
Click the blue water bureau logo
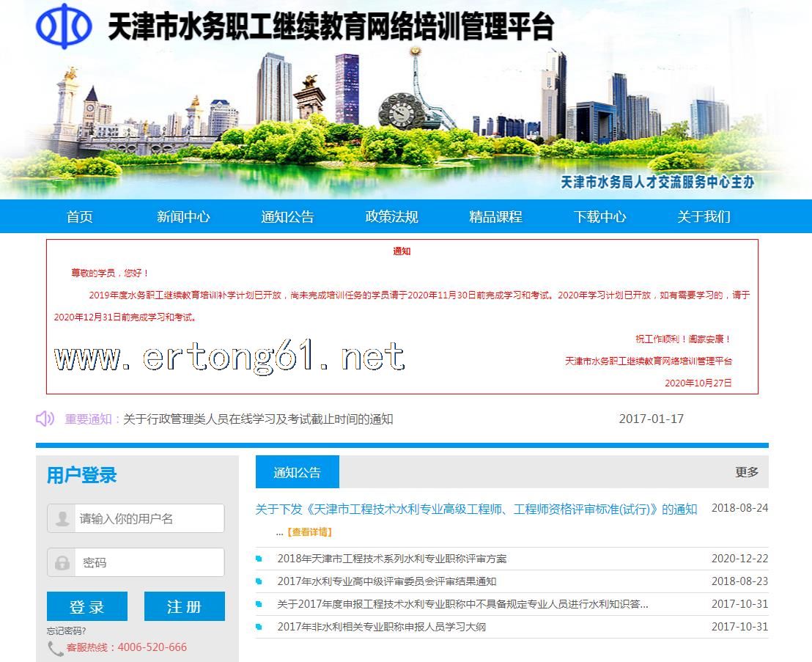coord(64,26)
